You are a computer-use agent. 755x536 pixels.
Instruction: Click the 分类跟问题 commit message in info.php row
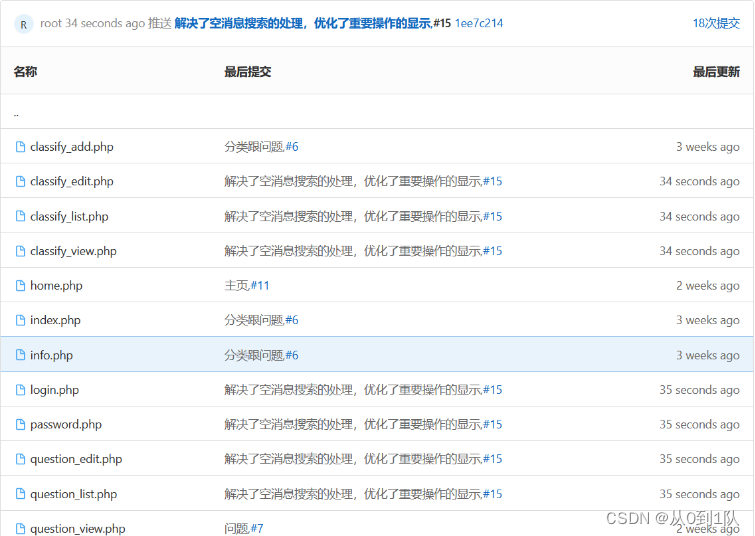click(254, 355)
